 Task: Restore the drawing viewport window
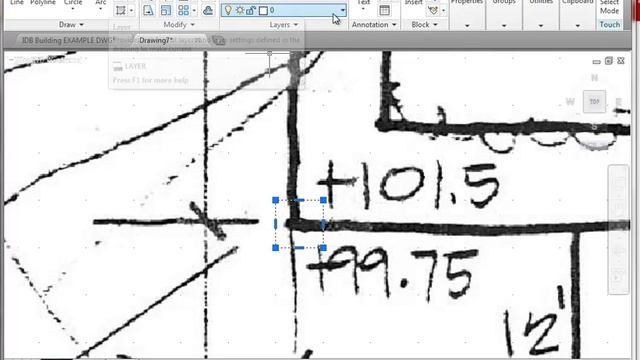click(x=609, y=61)
